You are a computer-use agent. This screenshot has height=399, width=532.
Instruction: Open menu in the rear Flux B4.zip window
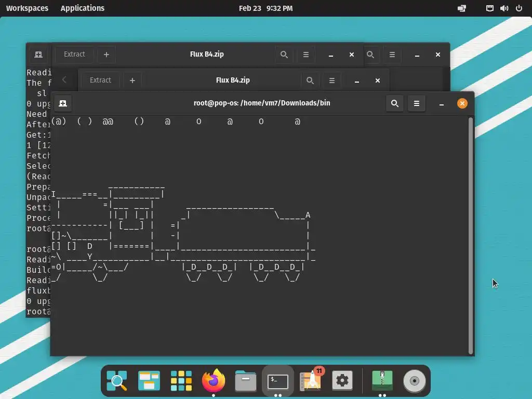click(305, 54)
